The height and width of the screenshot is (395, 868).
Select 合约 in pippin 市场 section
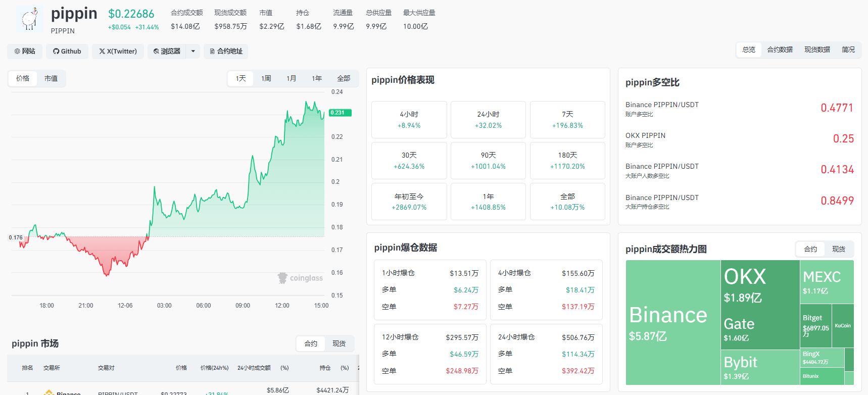(x=311, y=343)
